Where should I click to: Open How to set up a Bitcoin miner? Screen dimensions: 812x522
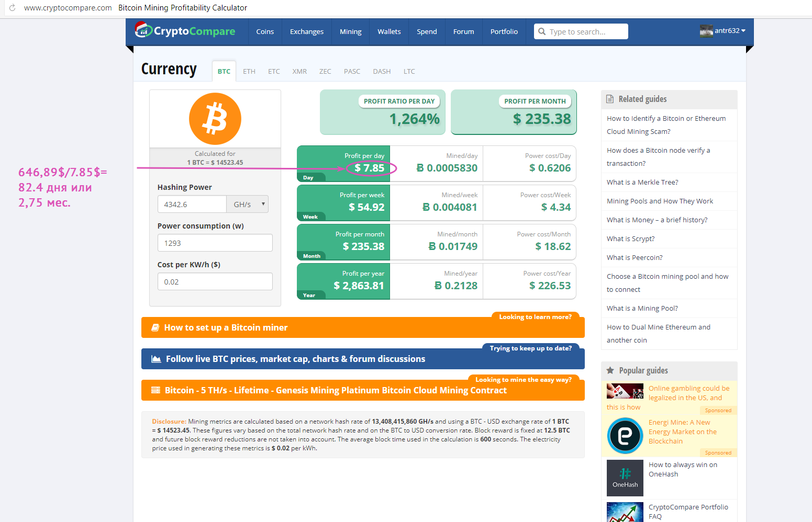[363, 327]
